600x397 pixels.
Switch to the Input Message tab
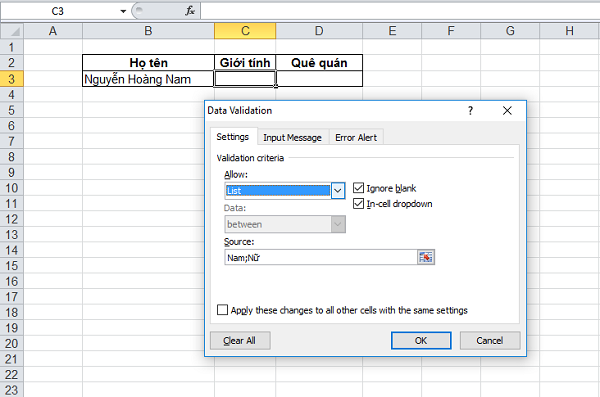click(x=292, y=137)
